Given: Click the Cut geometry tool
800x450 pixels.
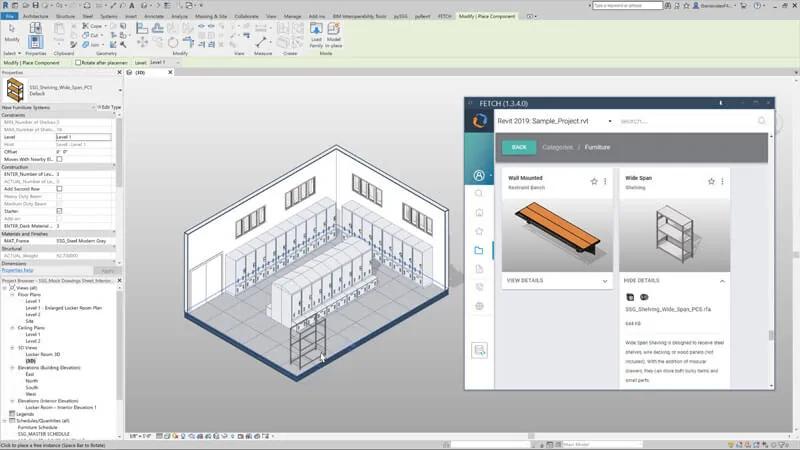Looking at the screenshot, I should (91, 35).
